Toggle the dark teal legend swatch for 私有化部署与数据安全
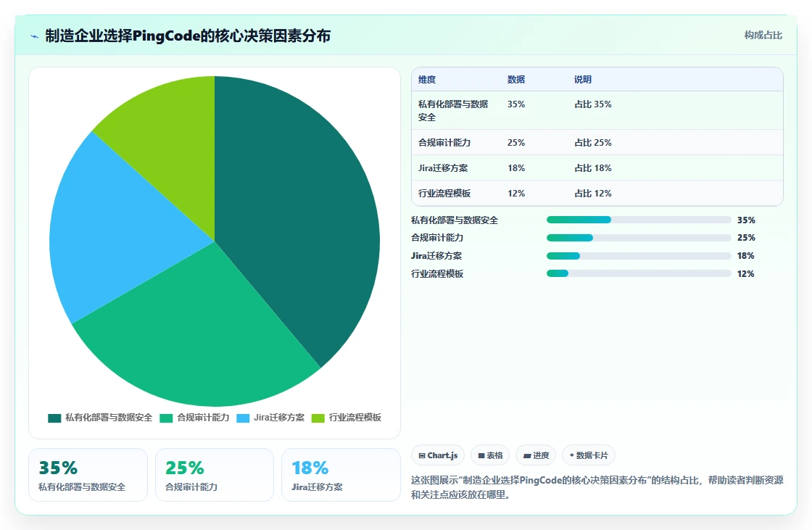The width and height of the screenshot is (812, 530). click(x=54, y=418)
